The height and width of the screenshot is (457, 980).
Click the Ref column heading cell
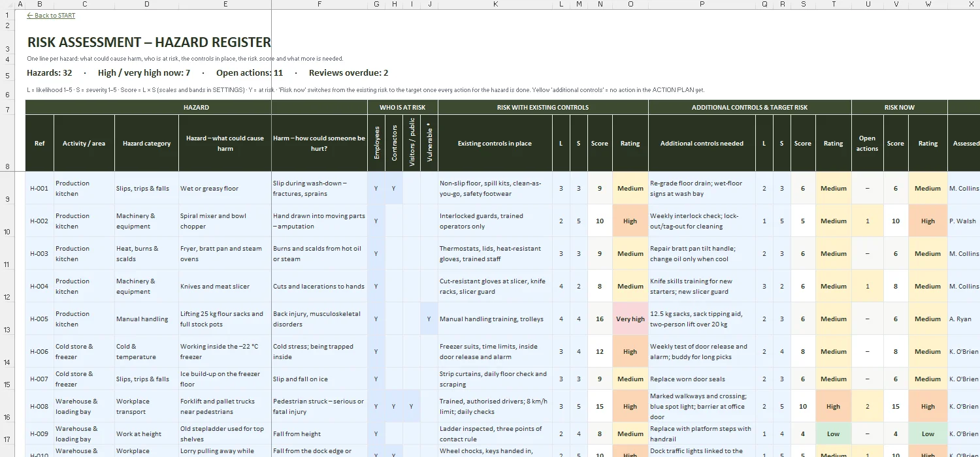40,143
